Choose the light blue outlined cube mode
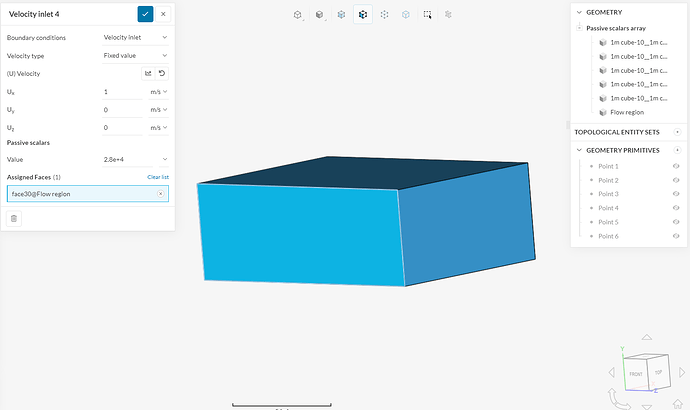The image size is (690, 410). (x=406, y=15)
